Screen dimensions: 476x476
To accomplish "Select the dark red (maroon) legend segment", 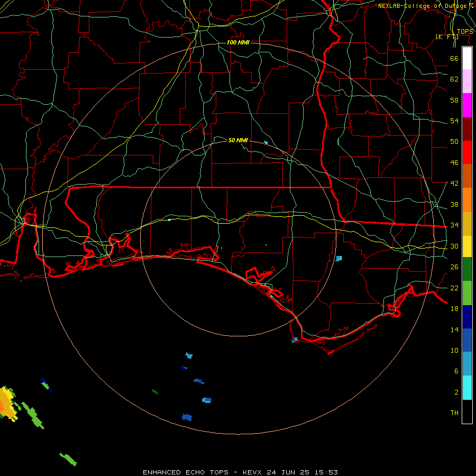I will [467, 129].
